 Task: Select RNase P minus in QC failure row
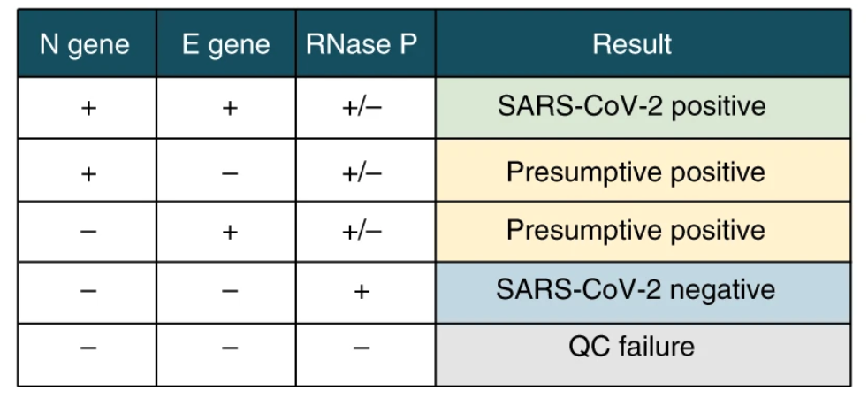362,348
